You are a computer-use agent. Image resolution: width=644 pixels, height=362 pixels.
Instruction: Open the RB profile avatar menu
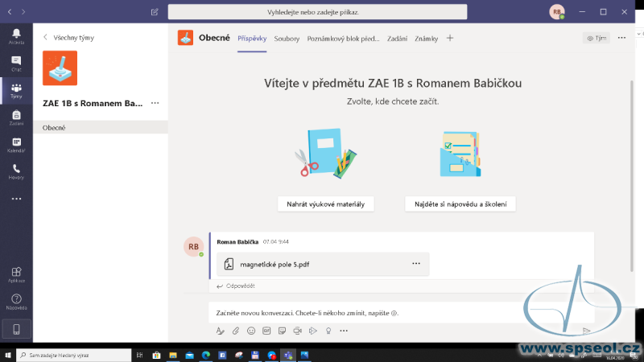tap(557, 12)
